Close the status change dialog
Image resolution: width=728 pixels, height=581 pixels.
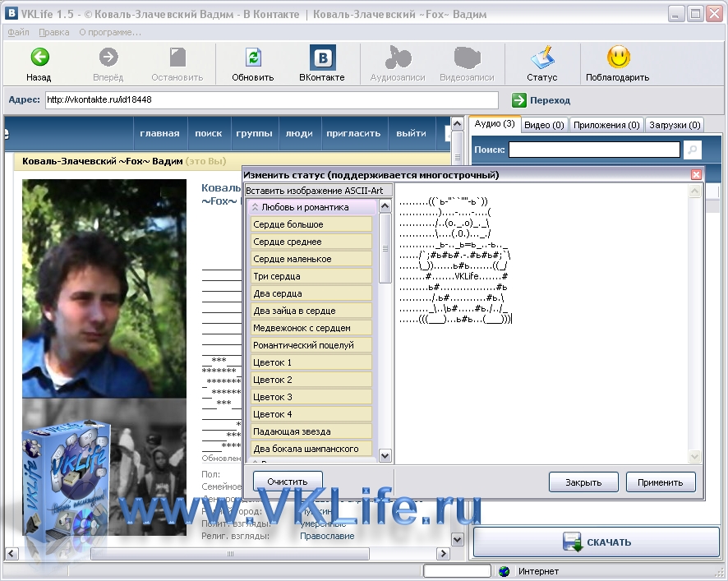pos(696,175)
